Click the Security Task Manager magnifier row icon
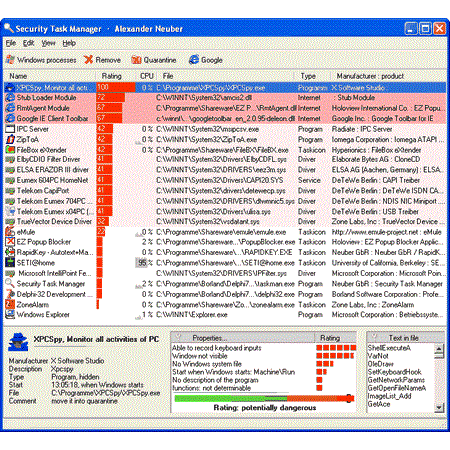The height and width of the screenshot is (450, 450). pos(10,283)
